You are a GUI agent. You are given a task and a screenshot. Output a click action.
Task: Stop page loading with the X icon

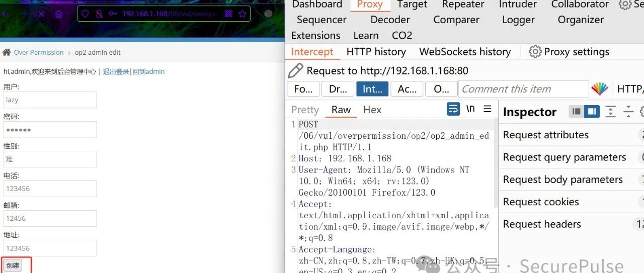(41, 14)
